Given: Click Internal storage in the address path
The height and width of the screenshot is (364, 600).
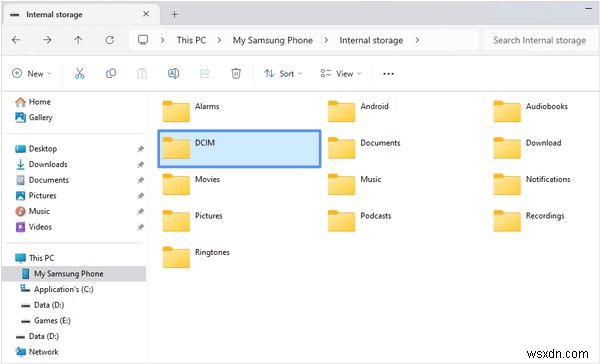Looking at the screenshot, I should point(371,40).
